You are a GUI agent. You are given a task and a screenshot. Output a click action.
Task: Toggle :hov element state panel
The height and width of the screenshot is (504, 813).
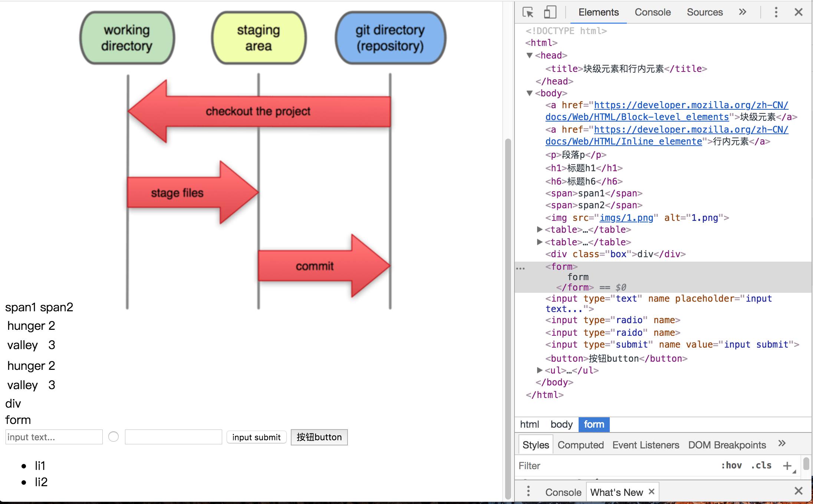(731, 465)
